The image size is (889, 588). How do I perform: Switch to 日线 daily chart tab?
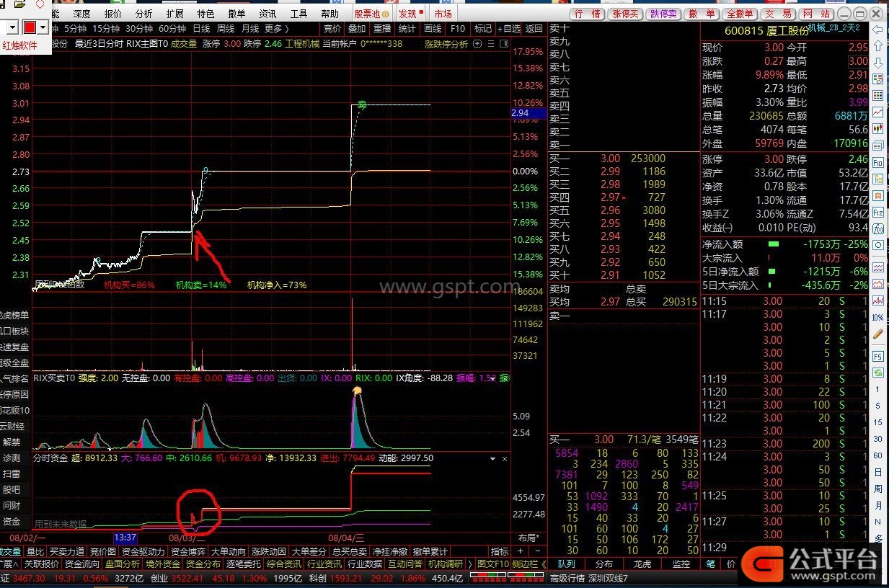pos(201,29)
